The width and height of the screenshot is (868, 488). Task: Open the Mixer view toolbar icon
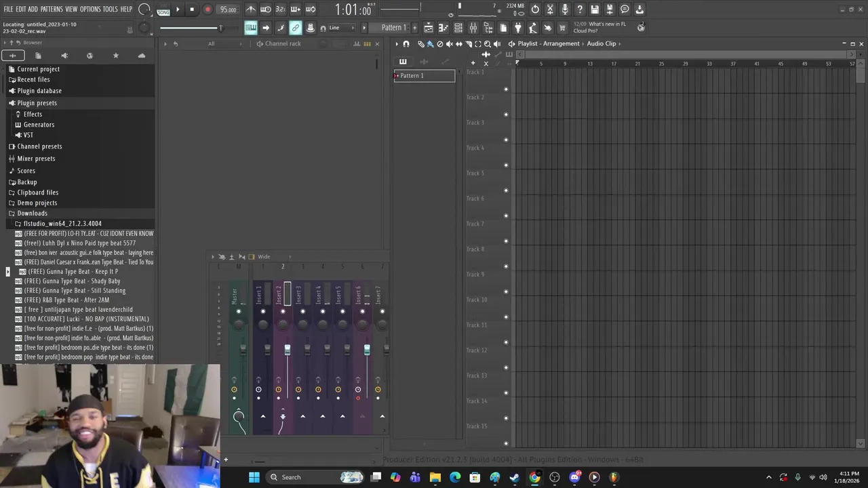(473, 28)
